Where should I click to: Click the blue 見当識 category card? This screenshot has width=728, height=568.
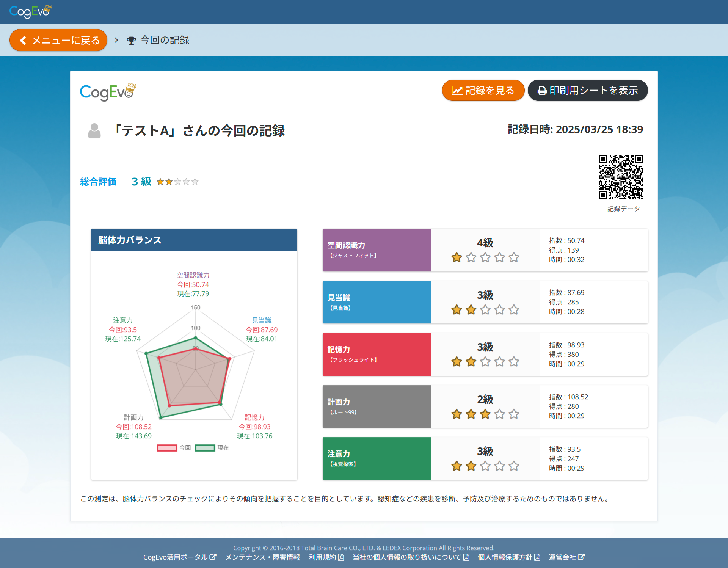377,302
